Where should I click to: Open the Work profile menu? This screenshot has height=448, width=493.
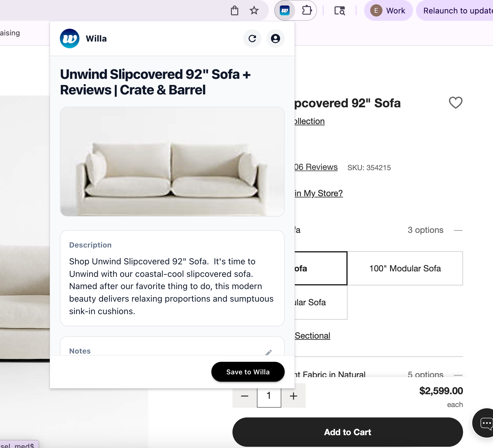[388, 11]
